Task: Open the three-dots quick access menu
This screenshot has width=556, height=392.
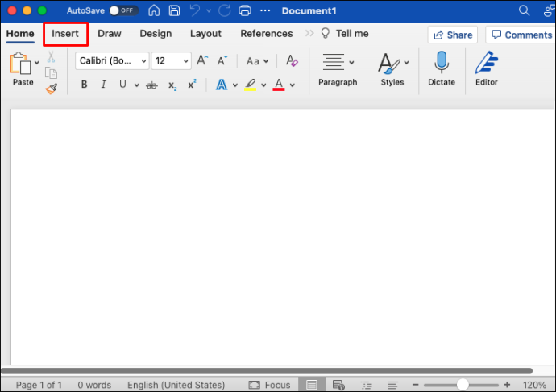Action: click(265, 10)
